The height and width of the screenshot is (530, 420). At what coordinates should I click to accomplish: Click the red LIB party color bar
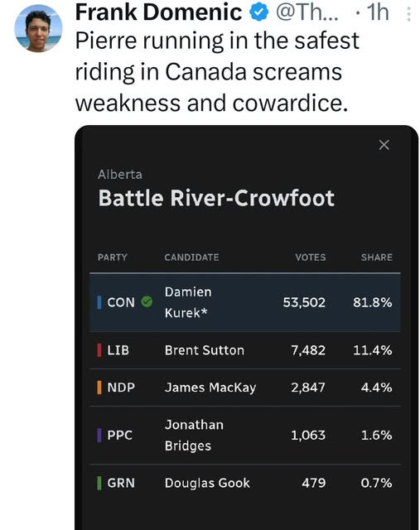99,350
